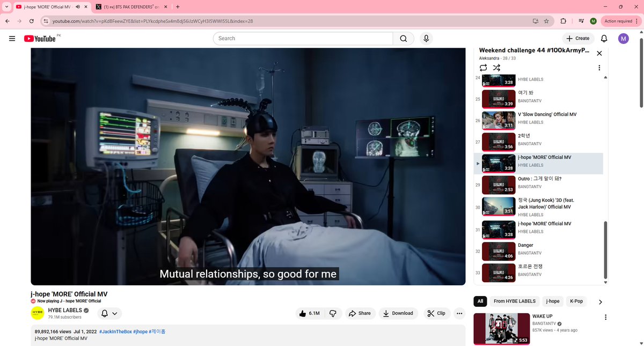
Task: Toggle playlist shuffle
Action: [x=496, y=68]
